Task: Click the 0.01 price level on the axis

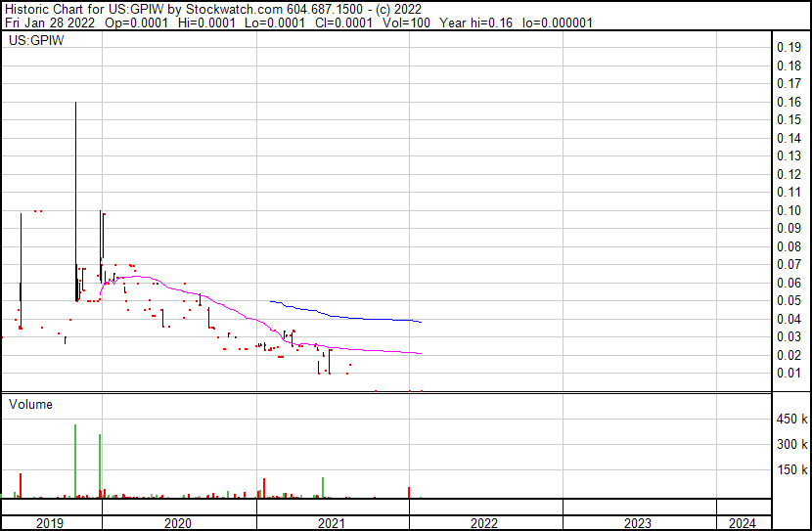Action: (x=789, y=373)
